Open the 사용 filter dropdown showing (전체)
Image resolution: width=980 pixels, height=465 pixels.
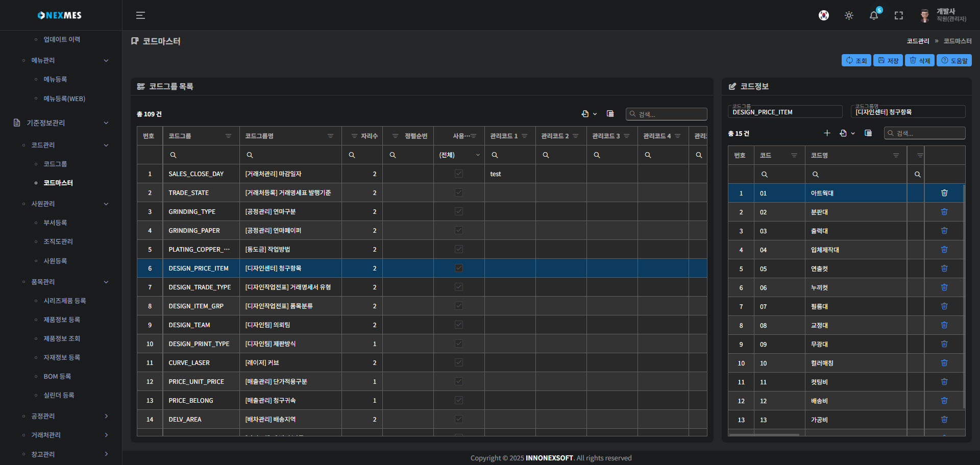tap(459, 155)
